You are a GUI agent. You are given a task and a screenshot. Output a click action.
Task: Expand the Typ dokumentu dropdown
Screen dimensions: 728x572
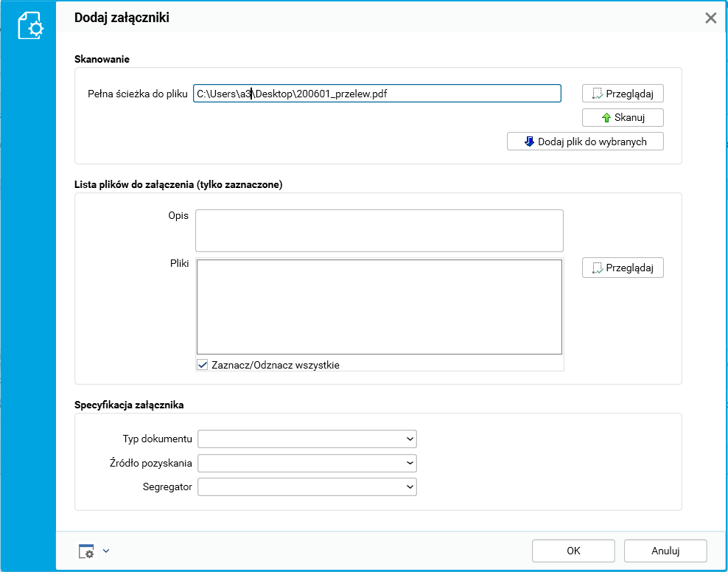coord(410,439)
